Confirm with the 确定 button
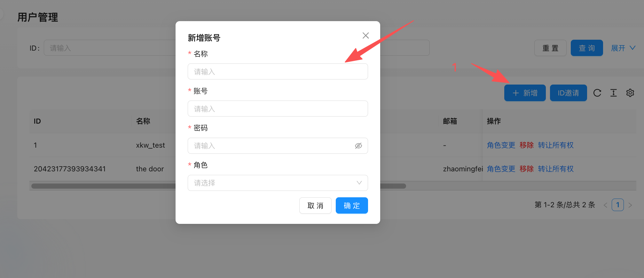Image resolution: width=644 pixels, height=278 pixels. 352,206
